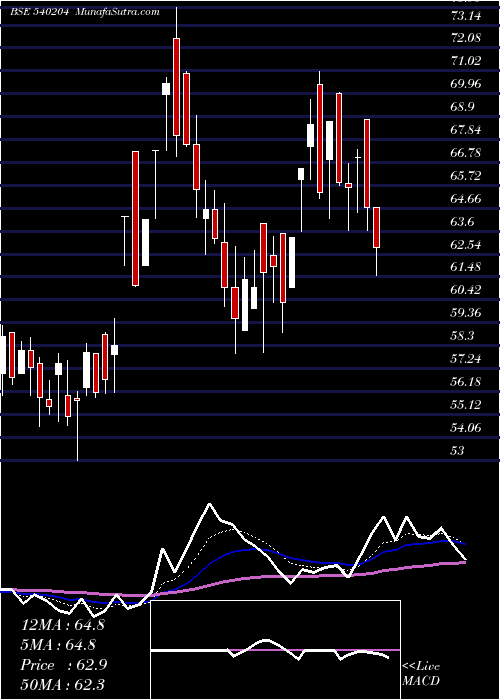The height and width of the screenshot is (700, 500).
Task: Click the MACD inset chart box
Action: click(276, 650)
